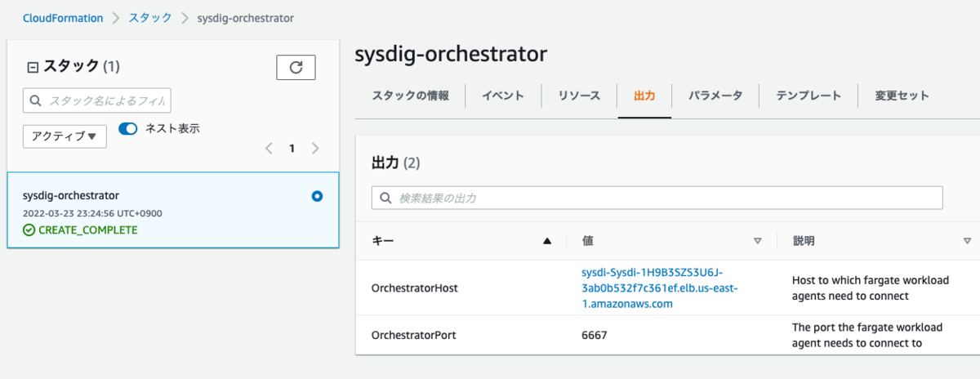Click the sysdig-orchestrator stack name in list
The width and height of the screenshot is (980, 379).
[x=71, y=195]
